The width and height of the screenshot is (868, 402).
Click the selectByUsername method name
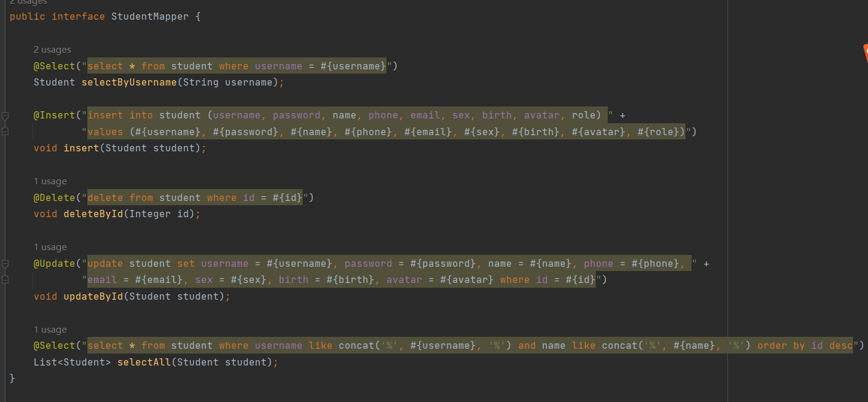click(129, 83)
